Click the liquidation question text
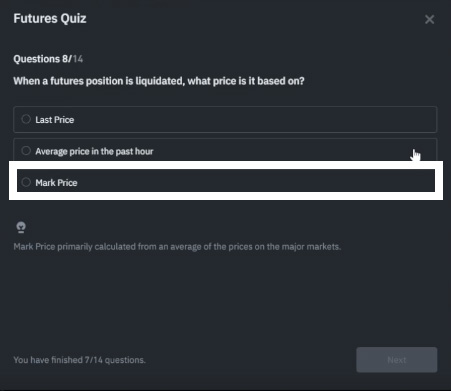This screenshot has height=391, width=451. (159, 81)
